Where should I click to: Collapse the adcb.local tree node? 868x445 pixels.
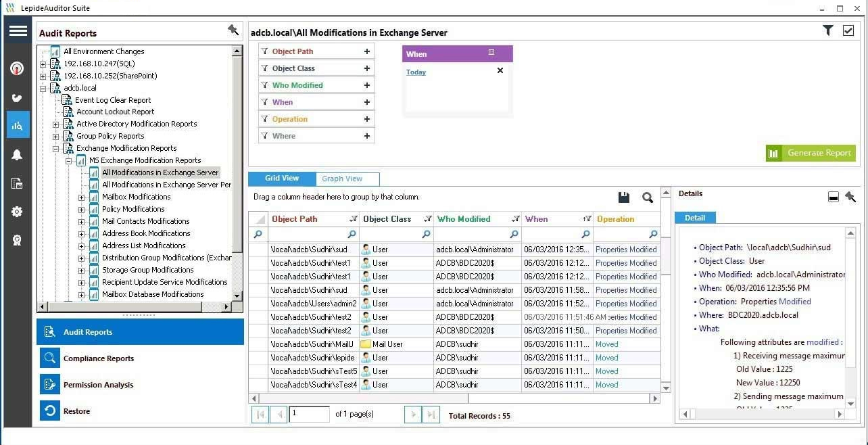pyautogui.click(x=43, y=89)
